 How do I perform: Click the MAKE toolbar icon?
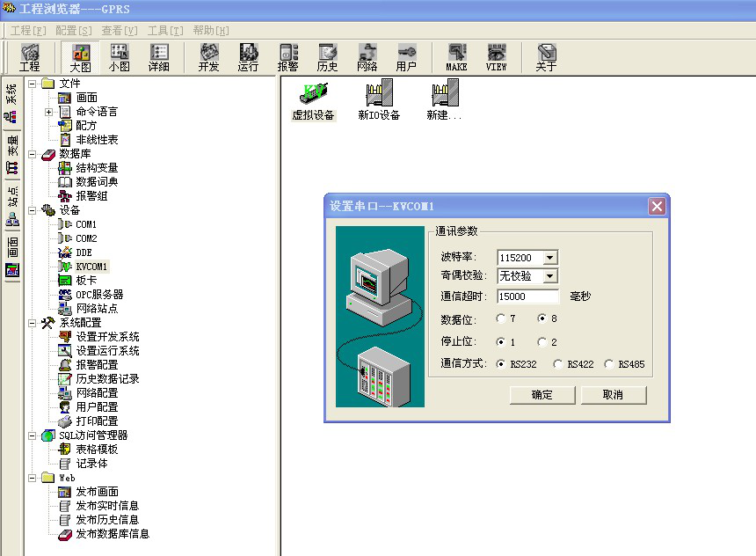pos(457,56)
